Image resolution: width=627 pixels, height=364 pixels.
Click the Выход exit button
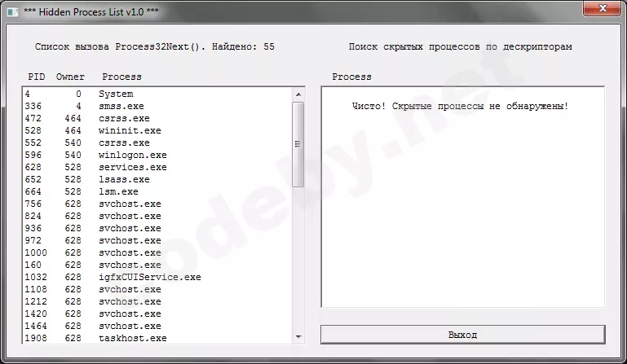click(x=462, y=335)
